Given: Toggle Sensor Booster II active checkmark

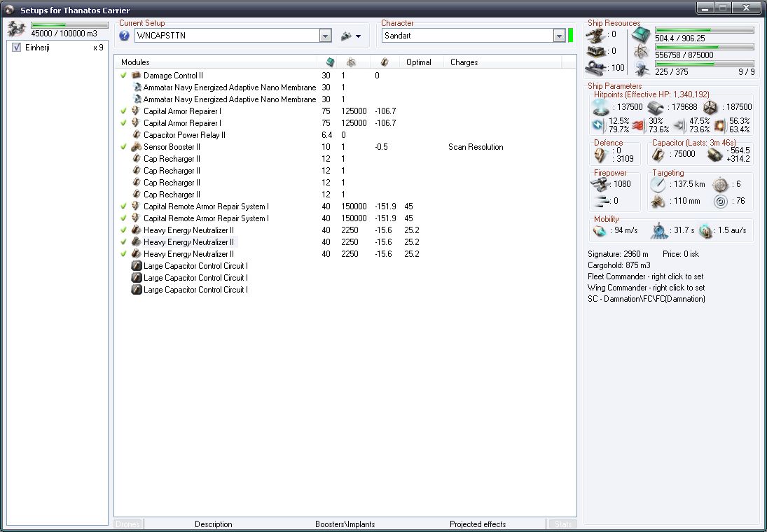Looking at the screenshot, I should click(x=123, y=147).
